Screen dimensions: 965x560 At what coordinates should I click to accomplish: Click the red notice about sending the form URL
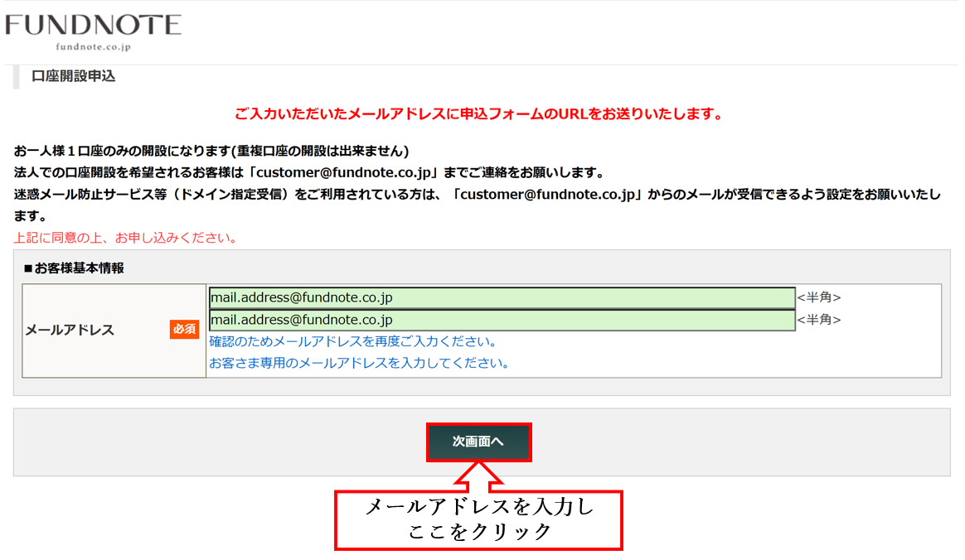click(479, 113)
